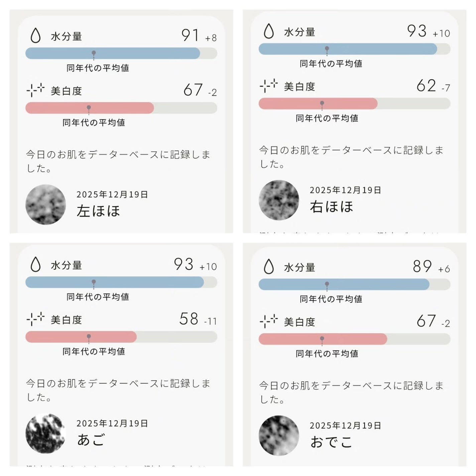Select the 左ほほ label text
This screenshot has width=476, height=476.
click(98, 211)
